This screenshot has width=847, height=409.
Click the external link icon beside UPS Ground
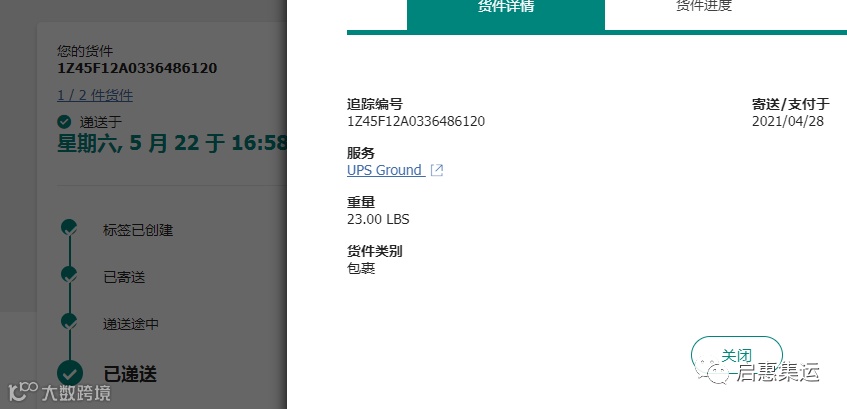(436, 170)
